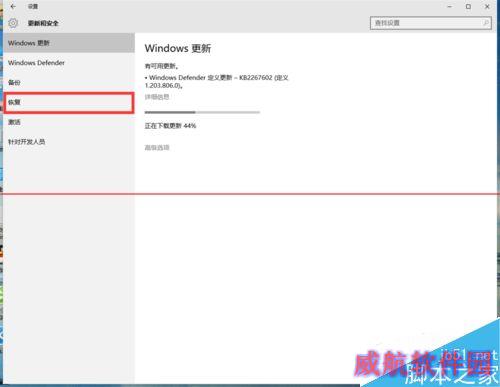
Task: Click the 正在下载更新 44% status text
Action: (x=170, y=126)
